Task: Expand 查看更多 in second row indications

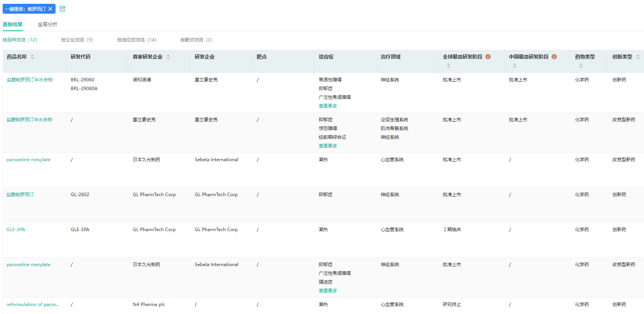Action: tap(328, 146)
